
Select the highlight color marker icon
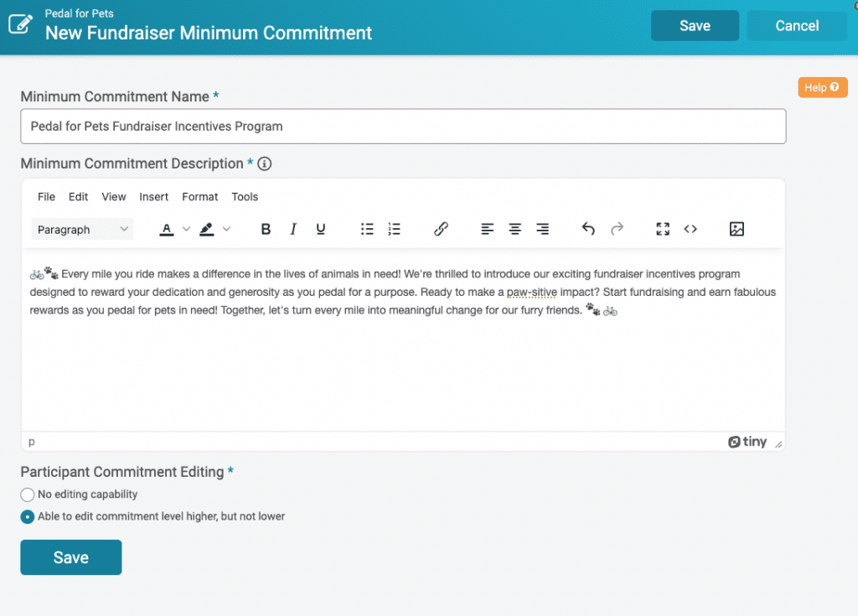[x=206, y=229]
